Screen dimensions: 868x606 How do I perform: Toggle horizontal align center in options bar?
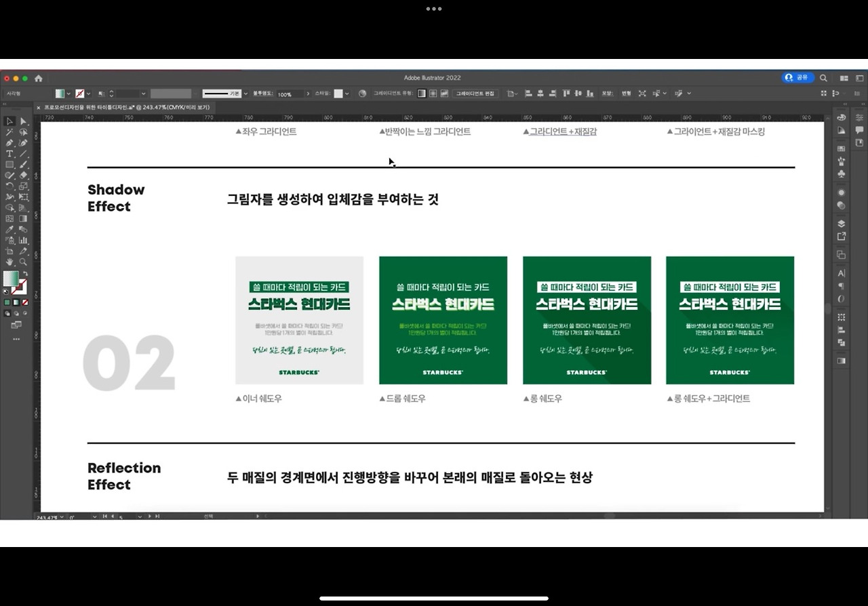click(x=540, y=94)
